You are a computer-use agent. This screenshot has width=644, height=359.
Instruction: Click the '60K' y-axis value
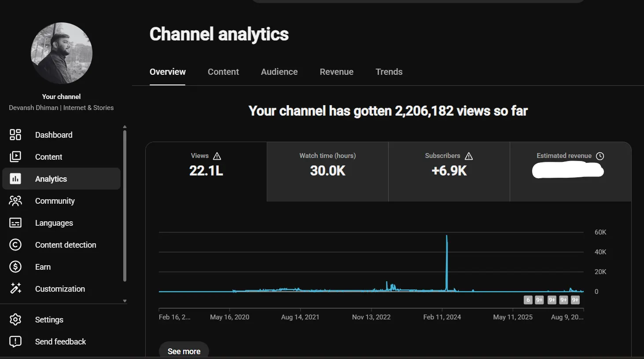click(x=600, y=232)
